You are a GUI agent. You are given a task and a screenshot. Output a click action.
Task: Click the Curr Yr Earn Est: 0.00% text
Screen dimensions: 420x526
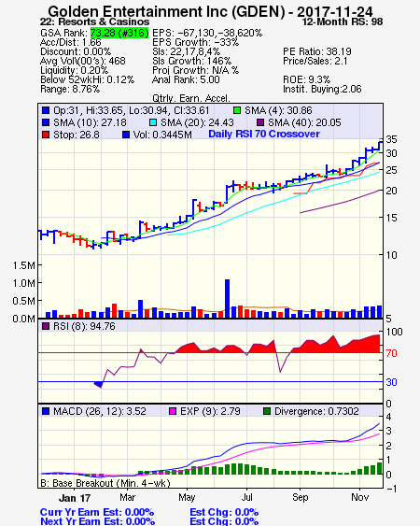[x=97, y=512]
